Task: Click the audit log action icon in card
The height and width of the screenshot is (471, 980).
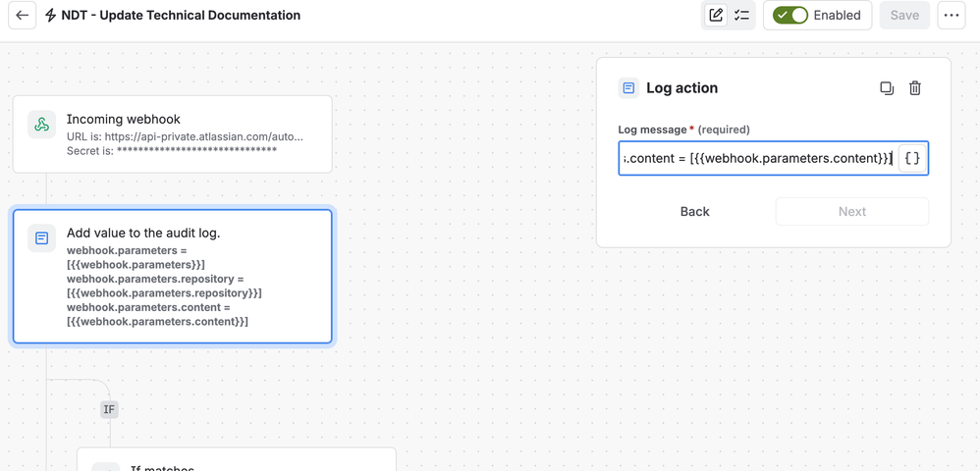Action: click(x=42, y=238)
